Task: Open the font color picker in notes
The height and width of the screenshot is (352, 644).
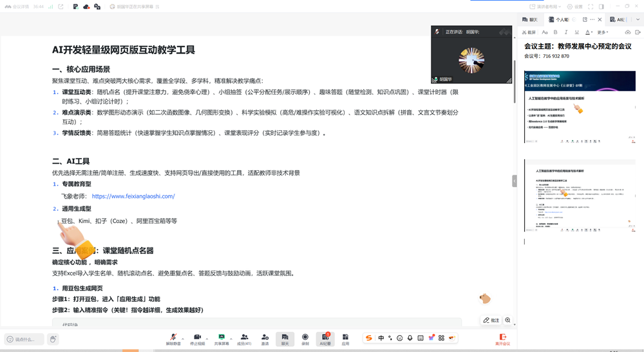Action: coord(589,32)
